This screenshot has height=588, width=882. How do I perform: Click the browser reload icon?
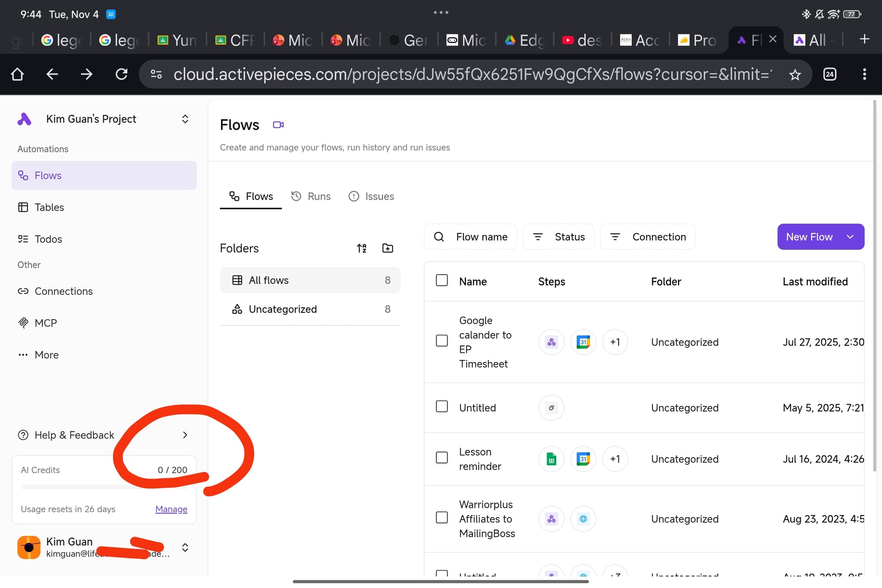[121, 74]
